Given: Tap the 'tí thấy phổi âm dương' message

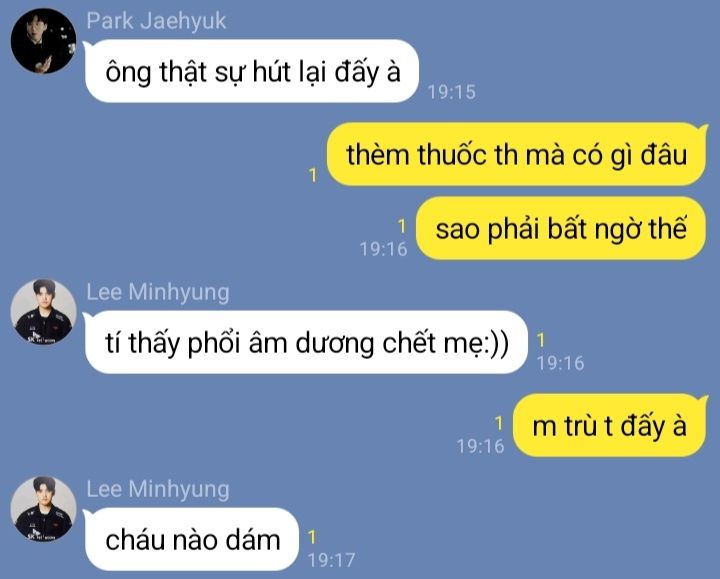Looking at the screenshot, I should pos(306,342).
